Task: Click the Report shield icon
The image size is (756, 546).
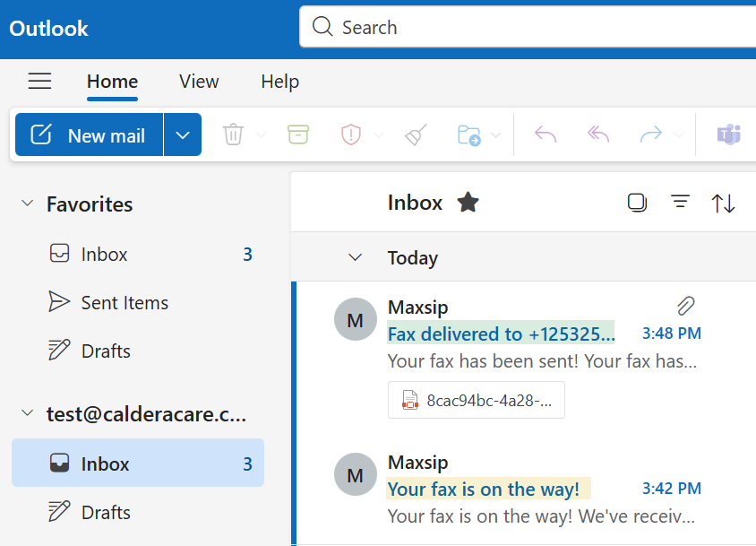Action: [x=351, y=134]
